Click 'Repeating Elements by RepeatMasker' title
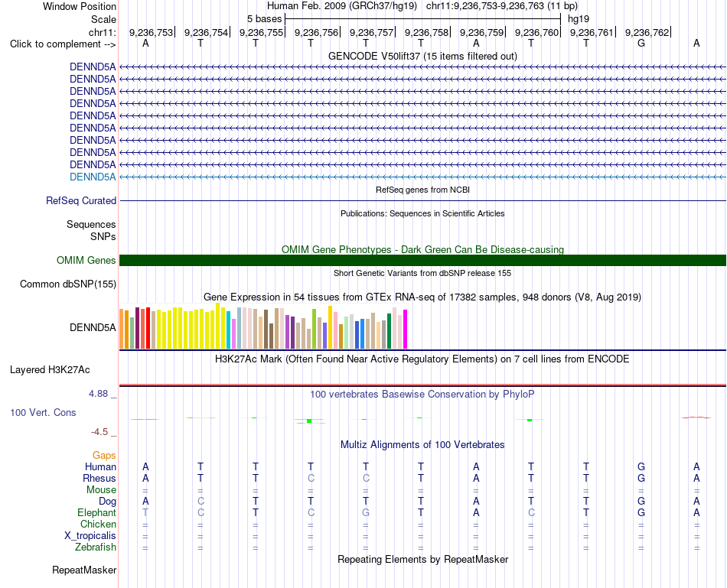Image resolution: width=727 pixels, height=588 pixels. coord(422,559)
